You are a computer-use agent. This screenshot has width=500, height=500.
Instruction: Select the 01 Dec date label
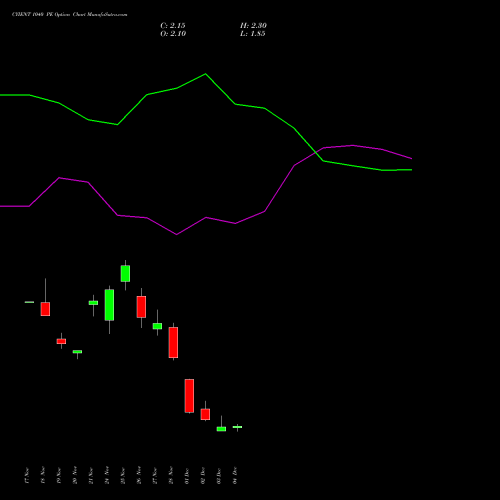187,475
